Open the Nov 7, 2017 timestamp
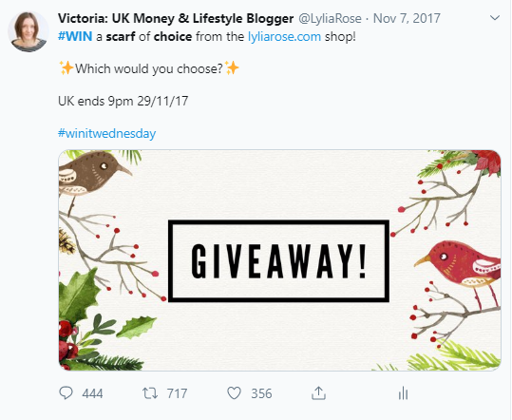 point(407,18)
